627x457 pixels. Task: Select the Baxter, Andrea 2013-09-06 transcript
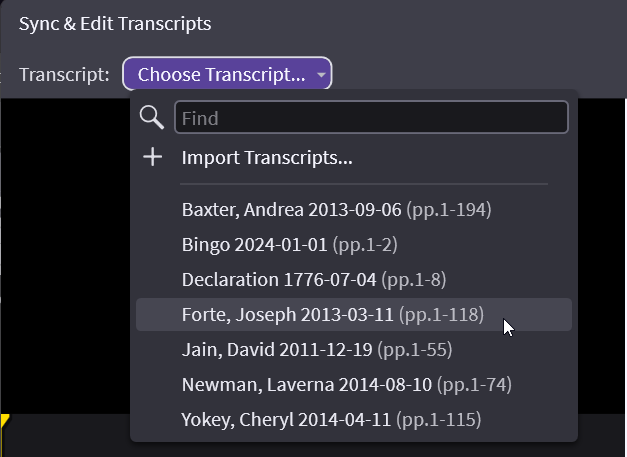tap(290, 210)
